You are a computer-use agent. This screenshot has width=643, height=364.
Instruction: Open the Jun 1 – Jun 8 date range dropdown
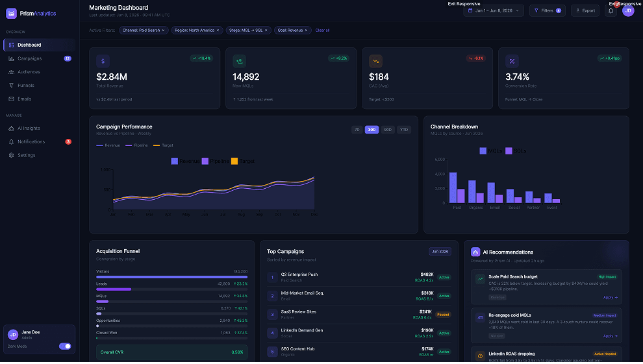(494, 10)
